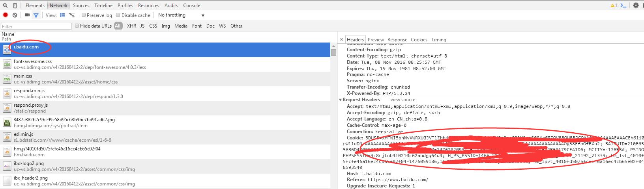
Task: Select the All filter type
Action: (x=118, y=26)
